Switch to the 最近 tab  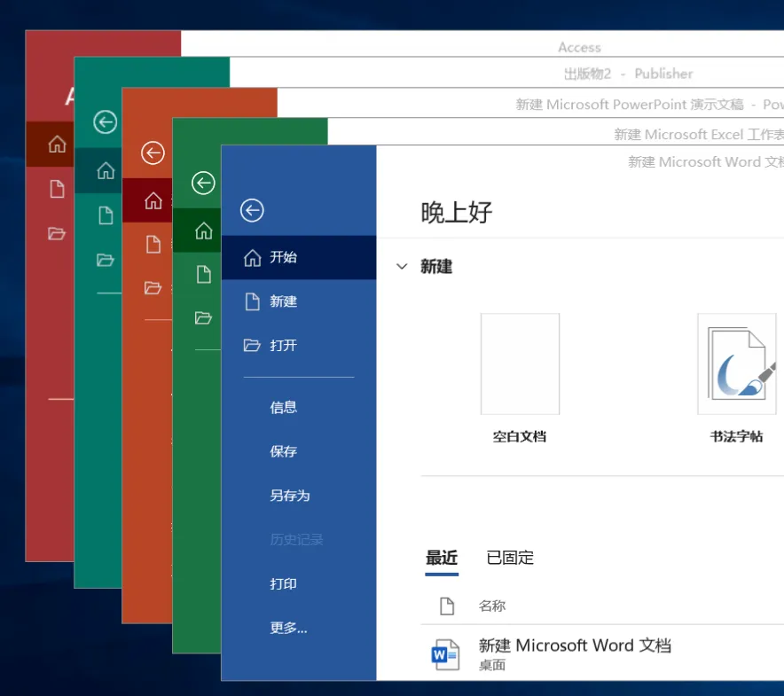442,558
